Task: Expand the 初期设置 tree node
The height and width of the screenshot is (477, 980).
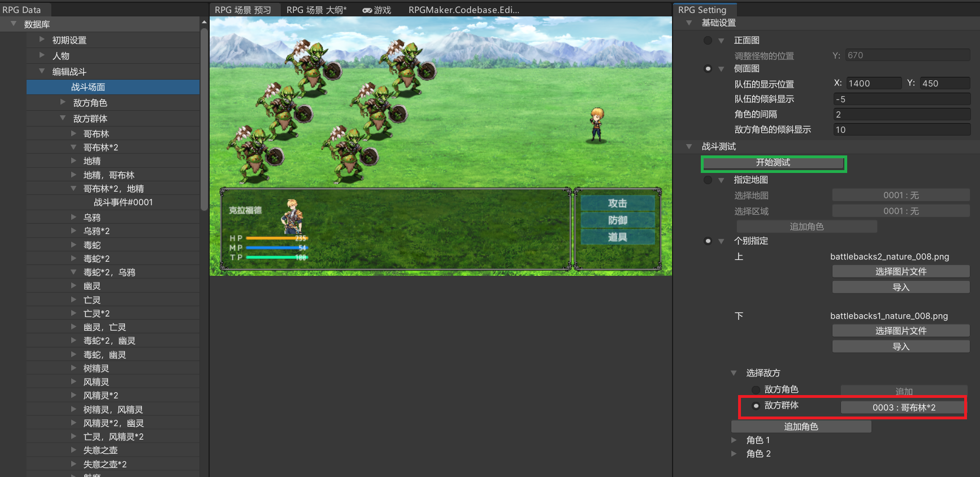Action: coord(42,40)
